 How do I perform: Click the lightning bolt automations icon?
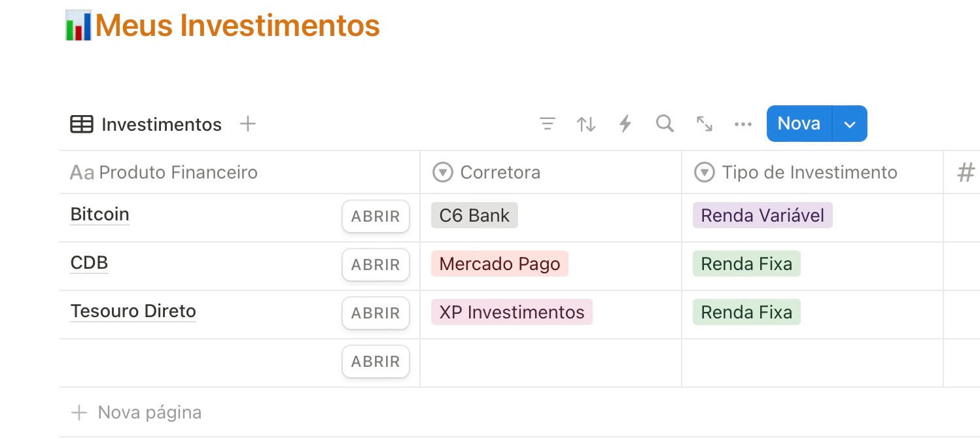(625, 124)
